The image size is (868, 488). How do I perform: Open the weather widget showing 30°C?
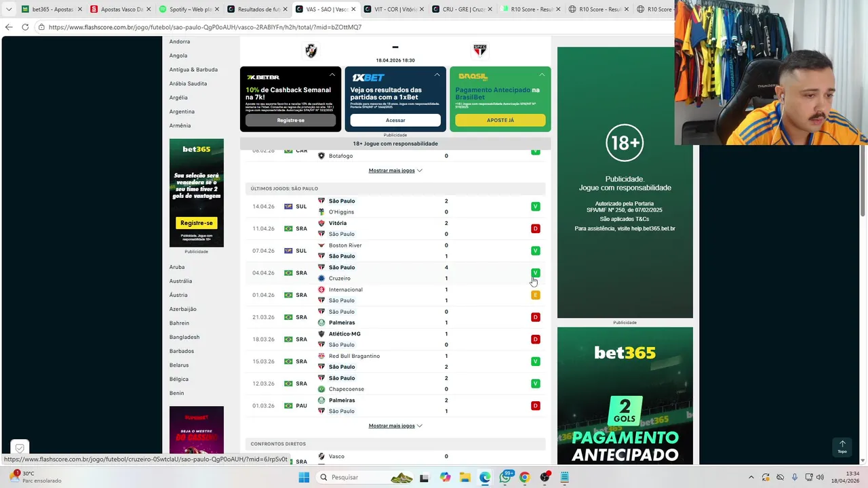pyautogui.click(x=34, y=477)
